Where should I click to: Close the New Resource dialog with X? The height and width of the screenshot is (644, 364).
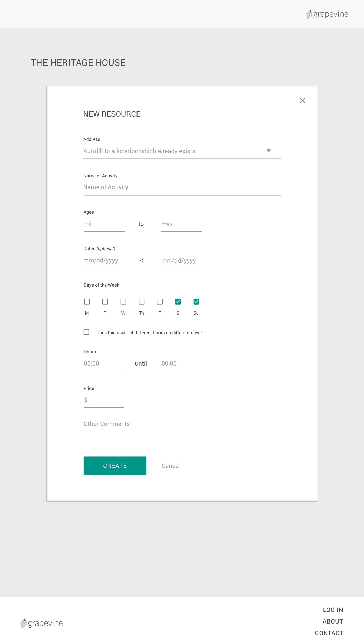pos(302,101)
